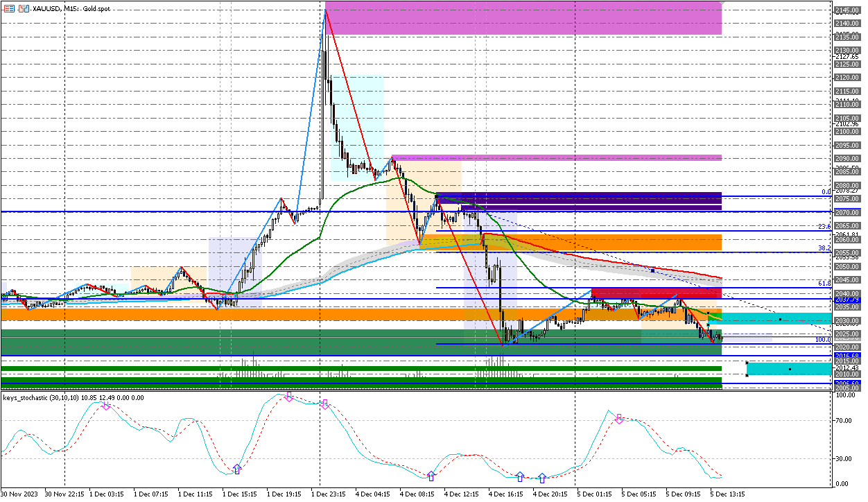
Task: Click the 100.00 level on the stochastic scale
Action: click(x=846, y=395)
